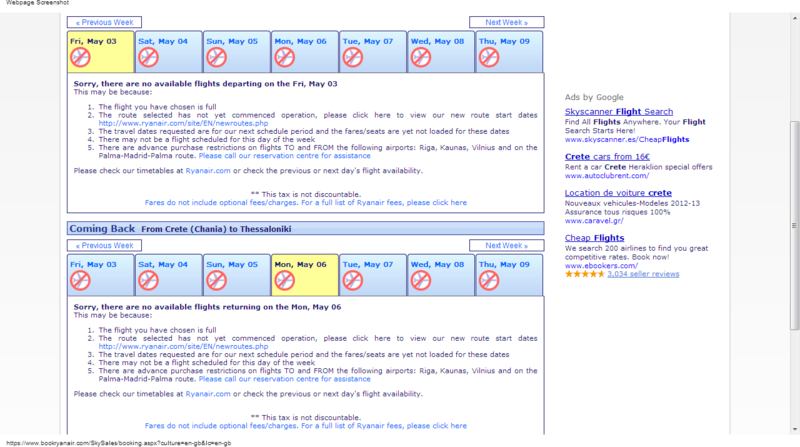This screenshot has height=447, width=800.
Task: Go to Previous Week for outbound flights
Action: click(x=105, y=22)
